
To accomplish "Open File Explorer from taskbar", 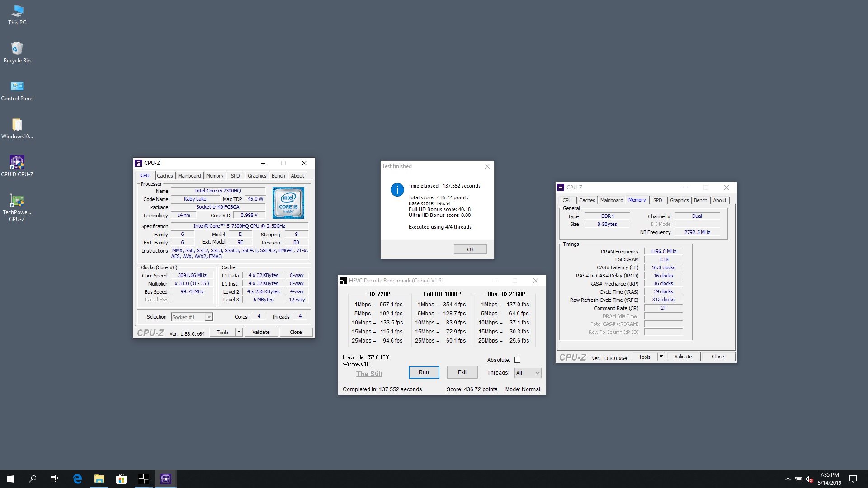I will [99, 479].
